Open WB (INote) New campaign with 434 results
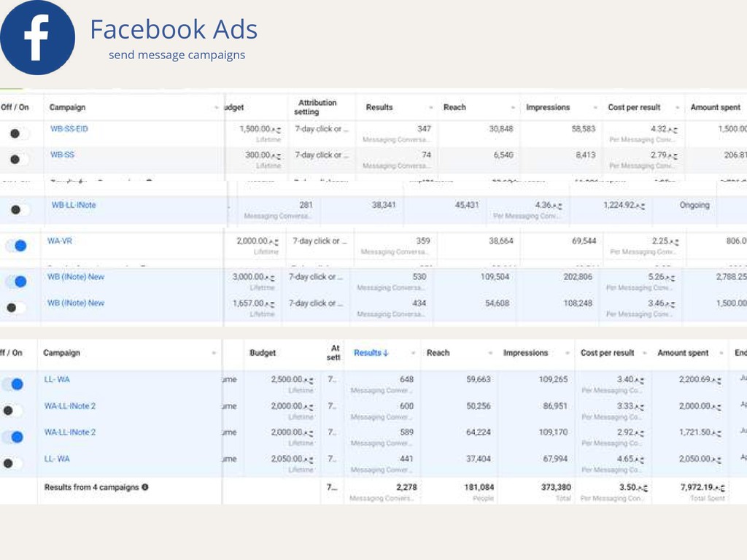Viewport: 747px width, 560px height. [76, 303]
